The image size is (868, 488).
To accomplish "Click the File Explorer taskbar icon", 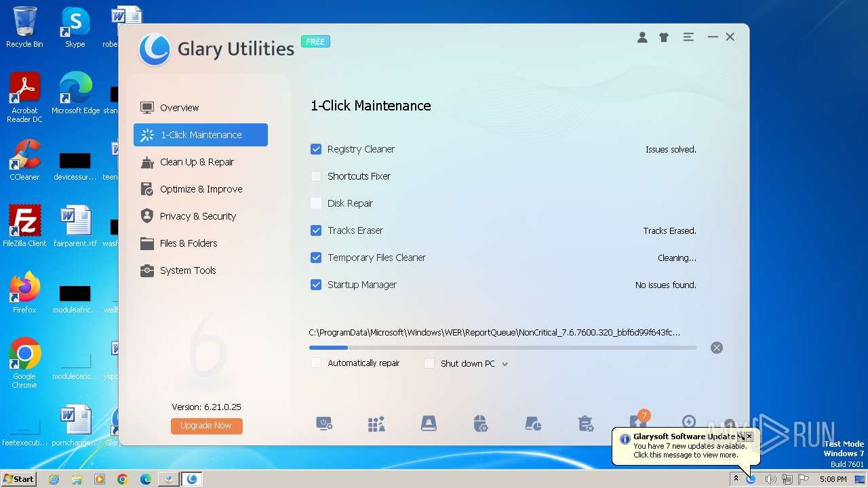I will pos(77,479).
